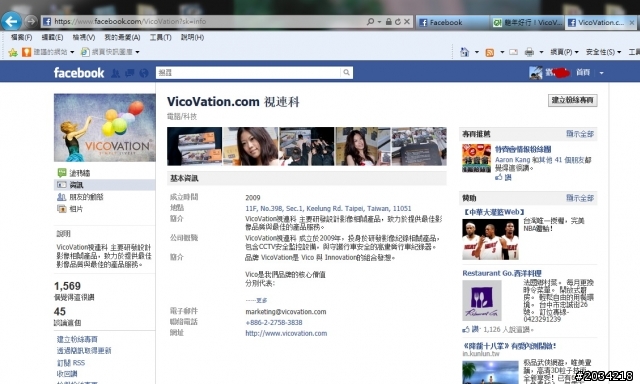The height and width of the screenshot is (384, 640).
Task: Open the 檢視(V) View menu
Action: [x=84, y=38]
